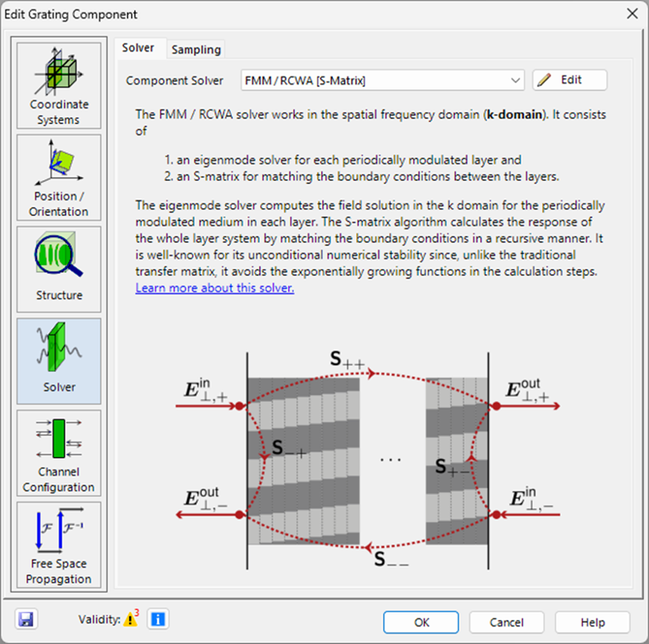This screenshot has width=649, height=644.
Task: Click the Edit Grating Component title
Action: pyautogui.click(x=71, y=14)
